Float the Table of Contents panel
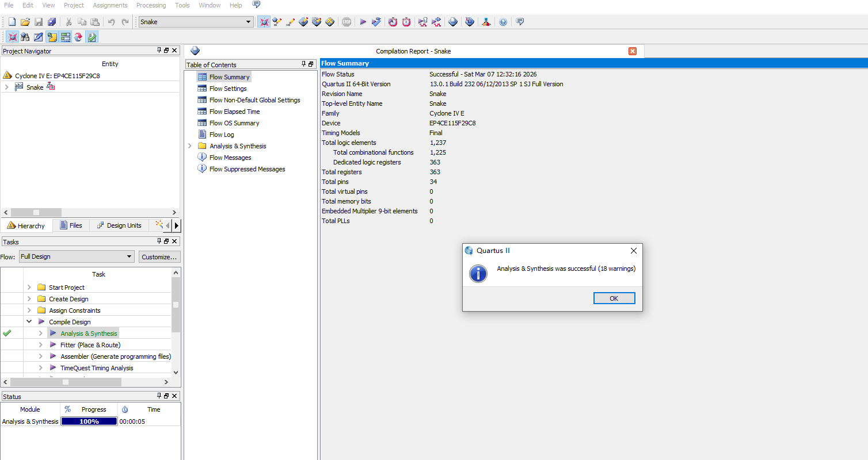Image resolution: width=868 pixels, height=460 pixels. tap(311, 64)
